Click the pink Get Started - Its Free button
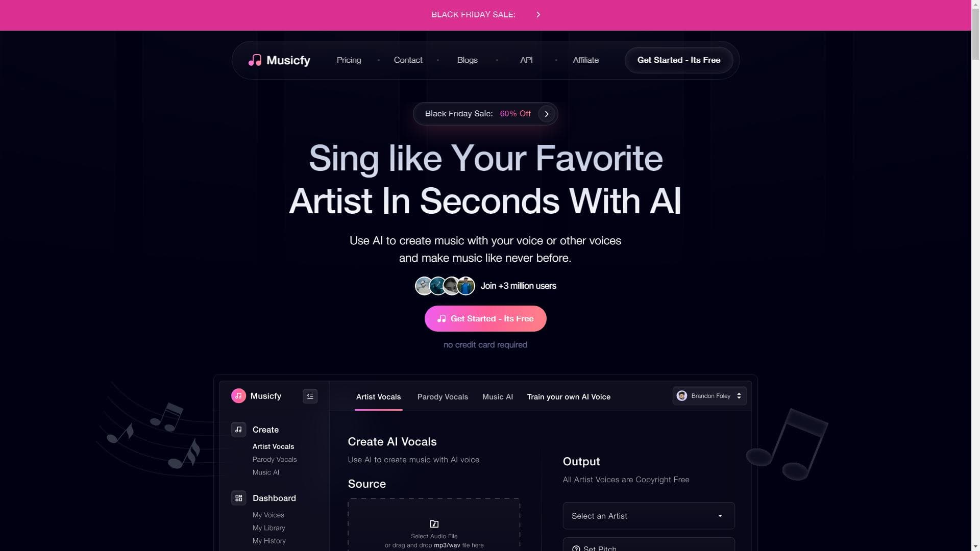 pyautogui.click(x=485, y=319)
